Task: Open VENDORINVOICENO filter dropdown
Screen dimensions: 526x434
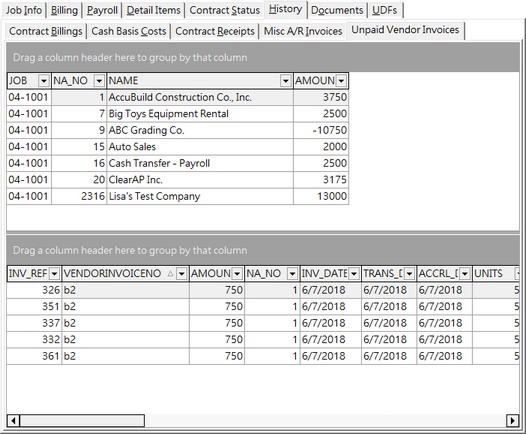Action: tap(181, 274)
